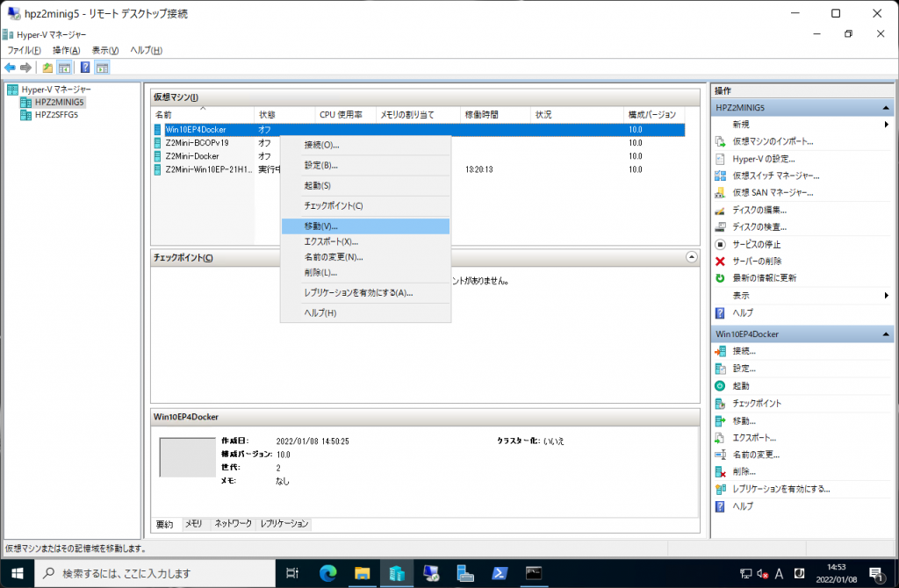The height and width of the screenshot is (588, 899).
Task: Choose レプリケーションを有効にする(A)... in context menu
Action: point(365,293)
